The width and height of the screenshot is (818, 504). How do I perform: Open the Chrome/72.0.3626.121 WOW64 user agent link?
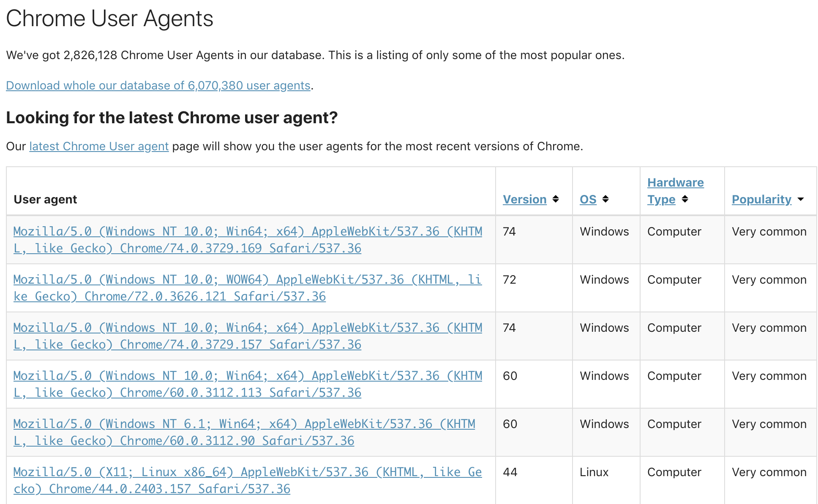click(x=247, y=288)
